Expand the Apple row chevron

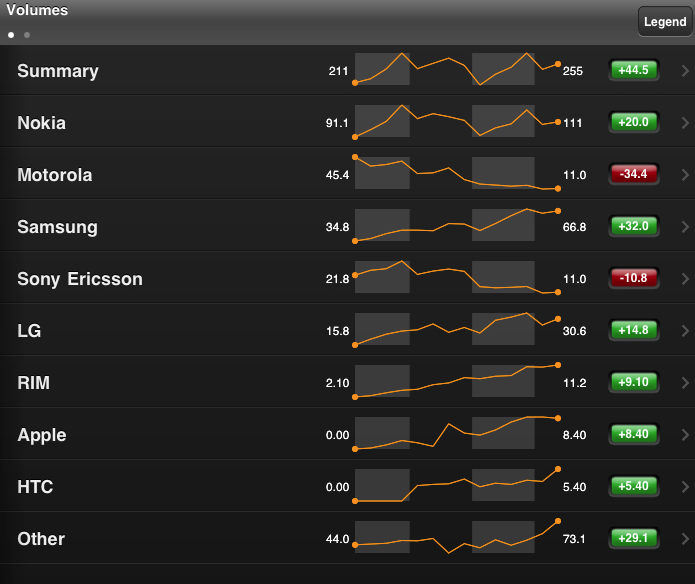pyautogui.click(x=685, y=435)
